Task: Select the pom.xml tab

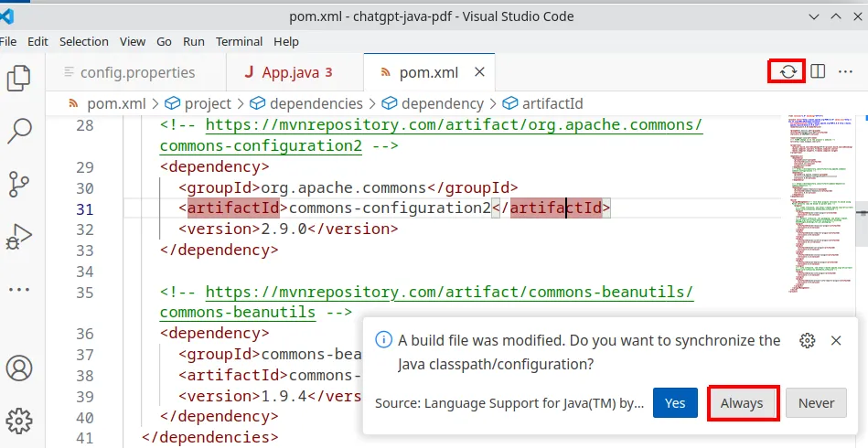Action: tap(428, 72)
